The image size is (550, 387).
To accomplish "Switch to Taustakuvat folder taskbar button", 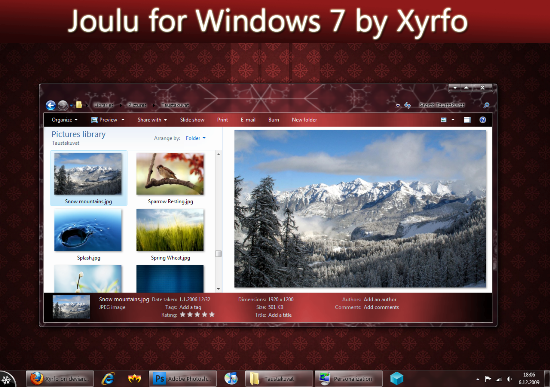I will point(279,379).
